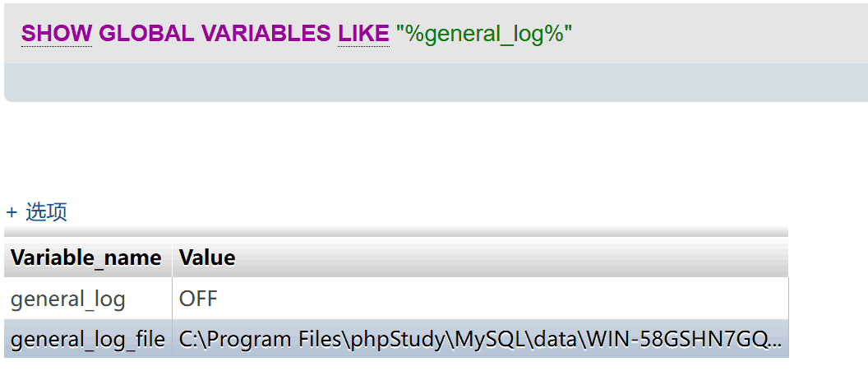
Task: Sort by the Variable_name column header
Action: click(85, 257)
